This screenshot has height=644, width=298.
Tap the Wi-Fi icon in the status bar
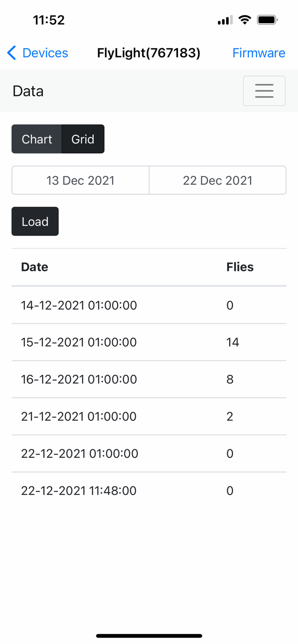(245, 19)
